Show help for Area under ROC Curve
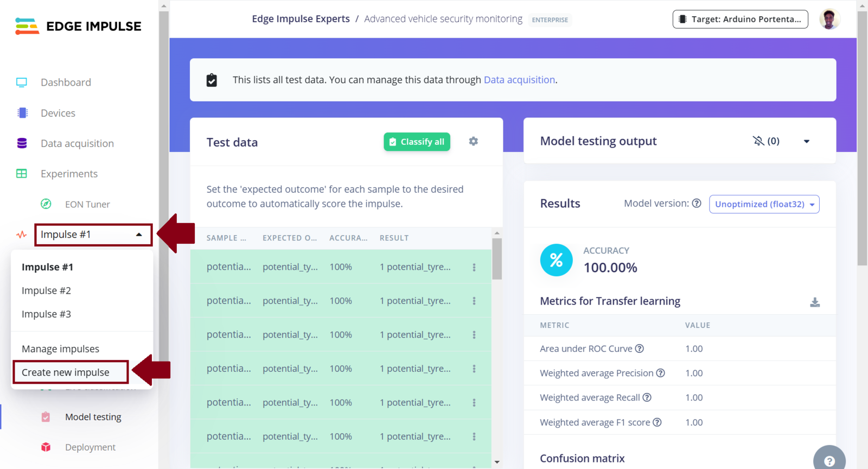This screenshot has width=868, height=469. [x=640, y=348]
